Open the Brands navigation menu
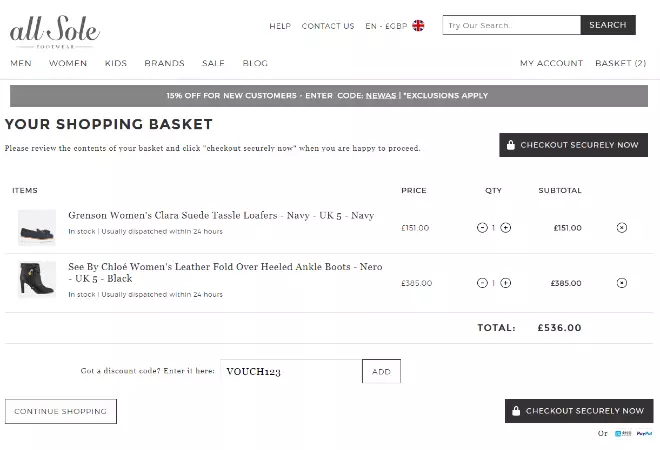Image resolution: width=660 pixels, height=450 pixels. 164,63
